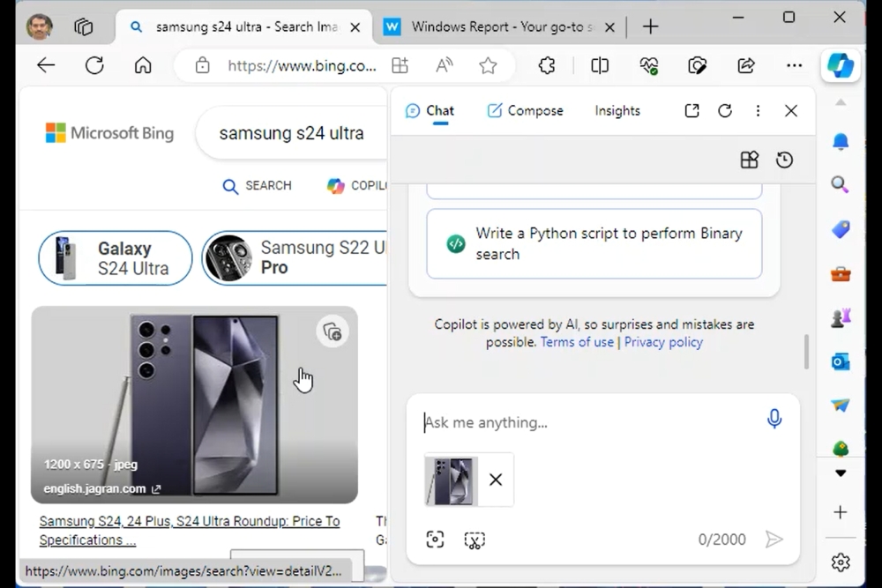Select the attached phone image thumbnail
This screenshot has width=882, height=588.
(452, 480)
